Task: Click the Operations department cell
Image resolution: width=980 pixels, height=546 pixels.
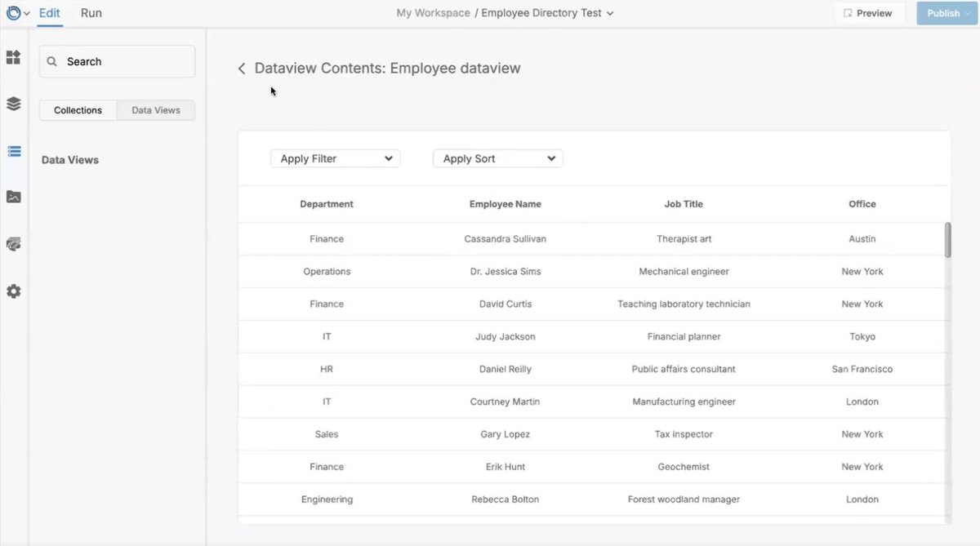Action: (327, 272)
